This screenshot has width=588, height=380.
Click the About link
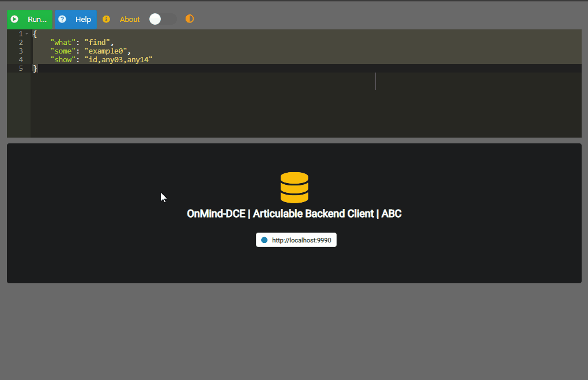pyautogui.click(x=130, y=20)
